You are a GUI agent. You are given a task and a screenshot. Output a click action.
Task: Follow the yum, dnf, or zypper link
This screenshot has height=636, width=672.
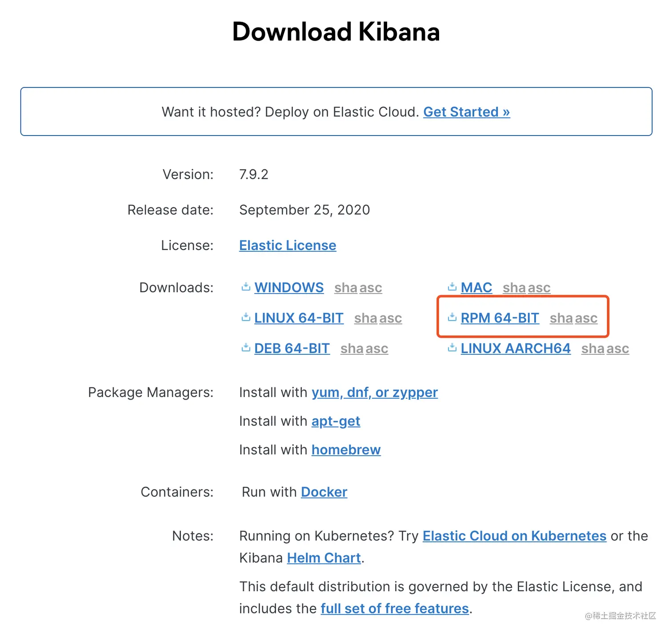[x=375, y=393]
